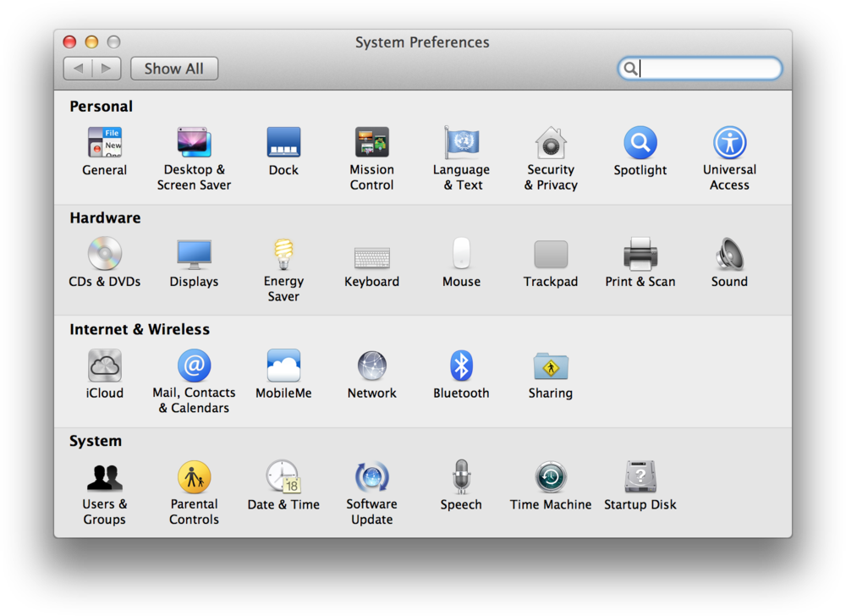The image size is (846, 616).
Task: Go back with the left arrow button
Action: point(78,69)
